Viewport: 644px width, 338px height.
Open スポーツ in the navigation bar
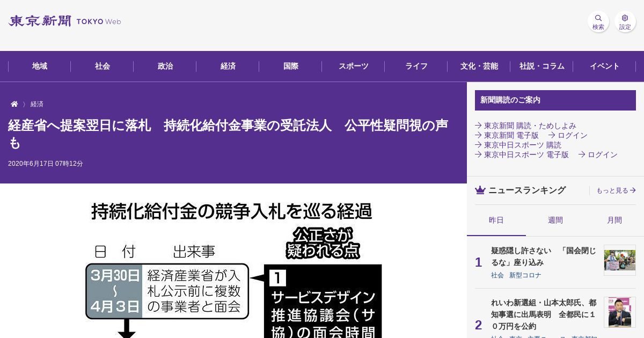(x=354, y=67)
